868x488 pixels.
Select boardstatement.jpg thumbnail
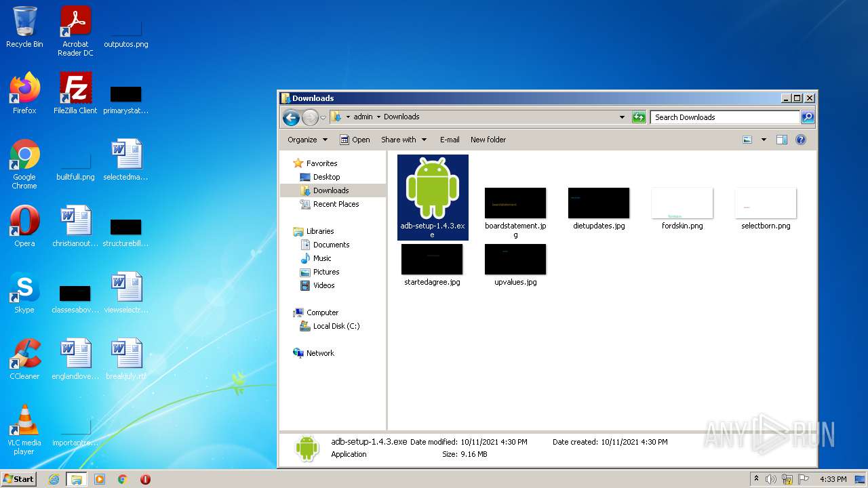[515, 213]
